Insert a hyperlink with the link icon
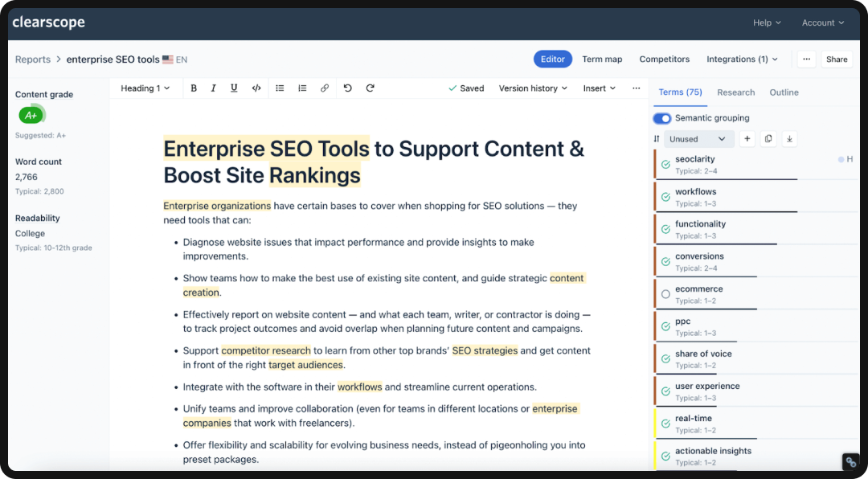The height and width of the screenshot is (479, 868). [x=324, y=88]
